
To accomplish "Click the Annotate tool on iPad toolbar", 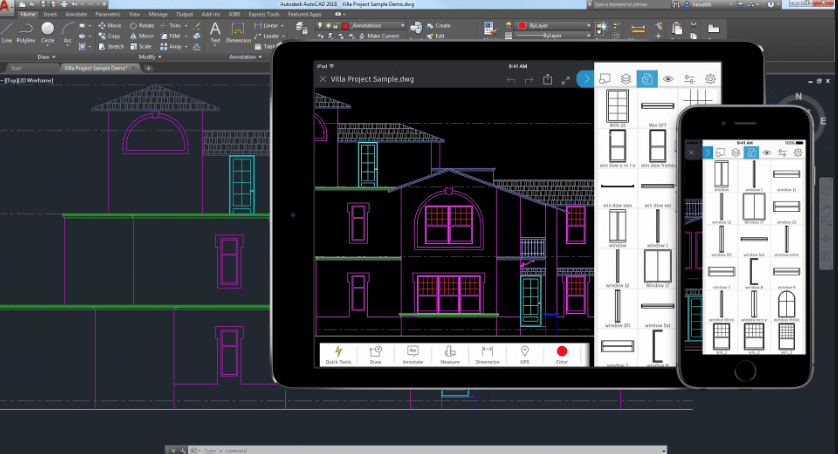I will click(413, 354).
